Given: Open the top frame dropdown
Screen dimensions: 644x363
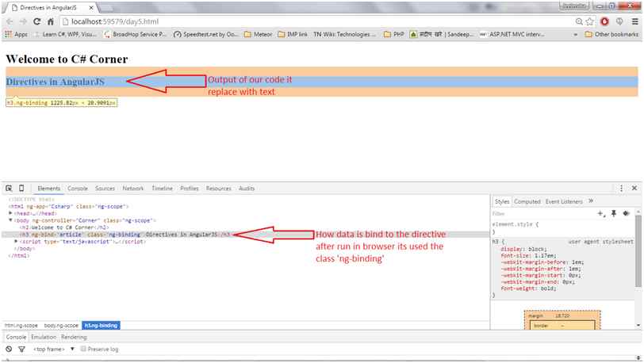Looking at the screenshot, I should click(x=54, y=349).
